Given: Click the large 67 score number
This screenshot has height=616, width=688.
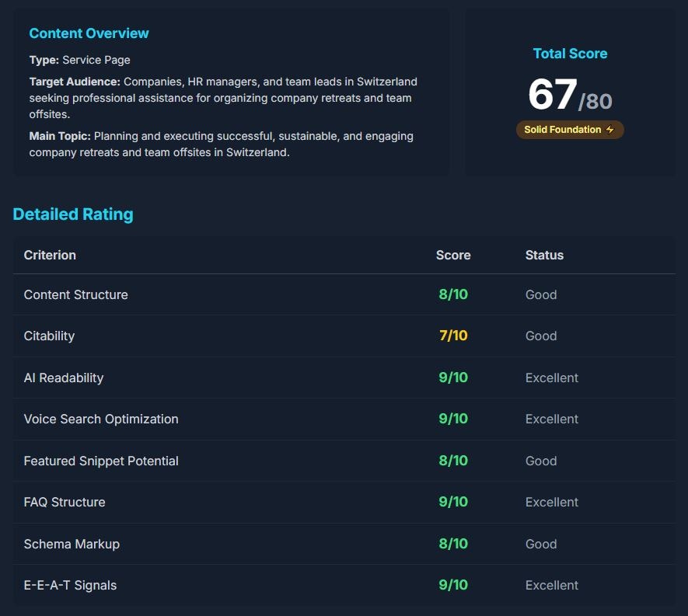Looking at the screenshot, I should (553, 95).
